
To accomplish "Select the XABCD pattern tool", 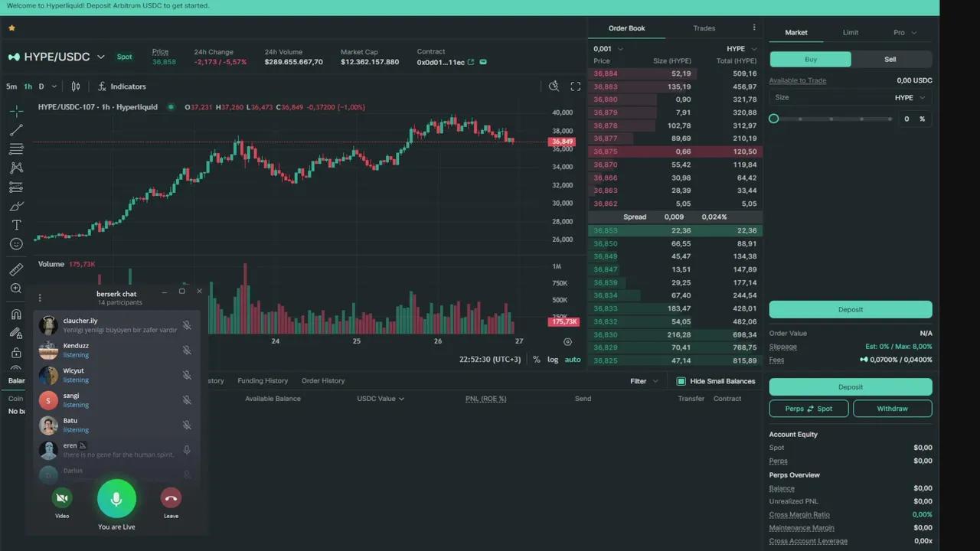I will (x=16, y=168).
